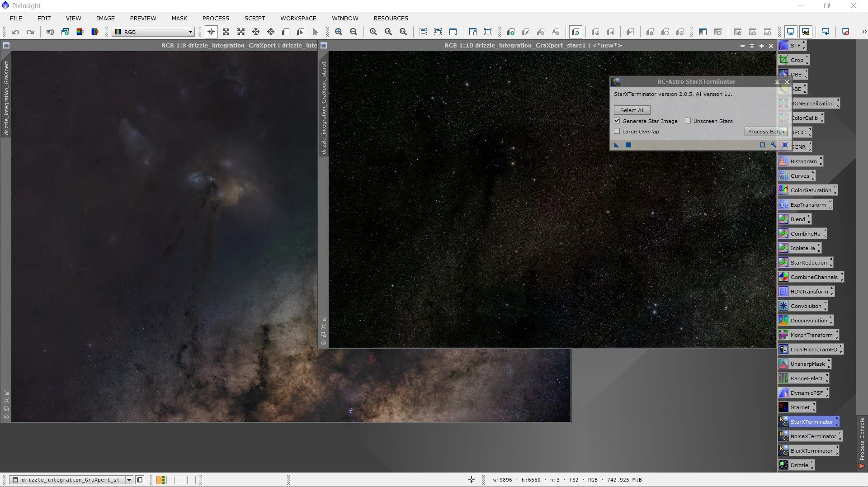The width and height of the screenshot is (868, 487).
Task: Click the StarXTerminator wrench preferences icon
Action: pyautogui.click(x=774, y=145)
